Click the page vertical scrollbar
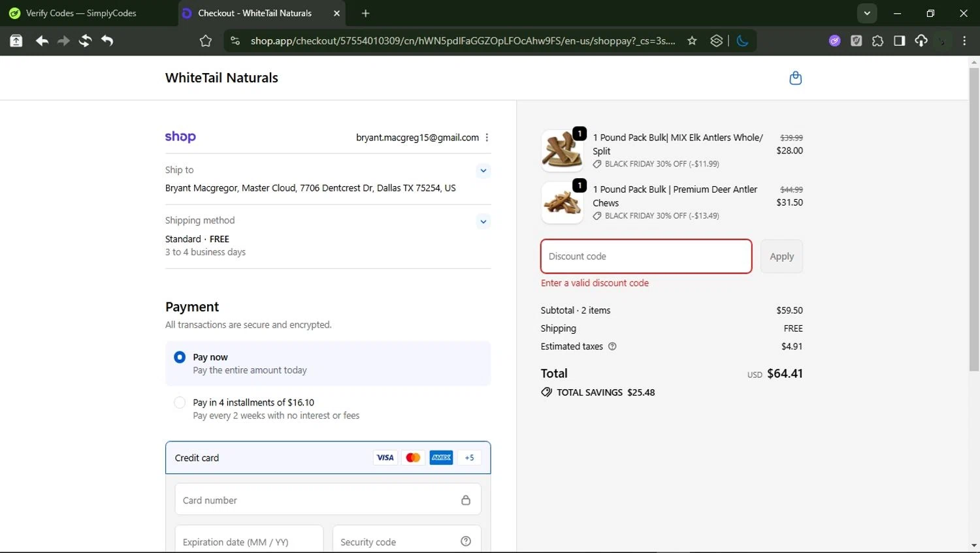 point(974,219)
